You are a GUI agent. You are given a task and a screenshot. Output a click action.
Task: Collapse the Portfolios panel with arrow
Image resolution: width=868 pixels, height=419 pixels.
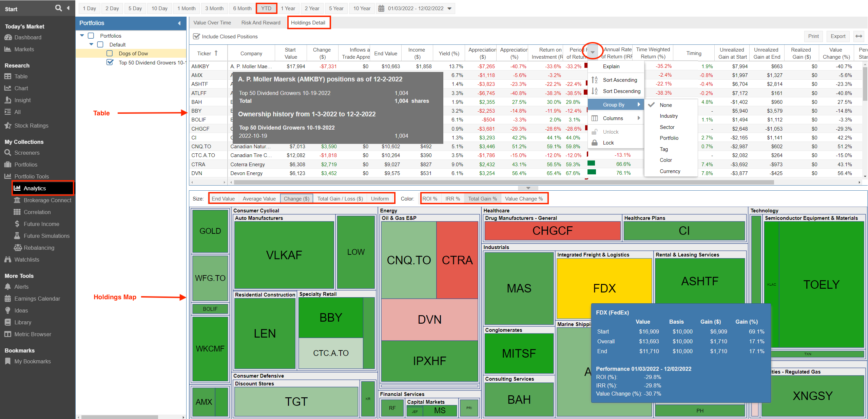(x=179, y=23)
